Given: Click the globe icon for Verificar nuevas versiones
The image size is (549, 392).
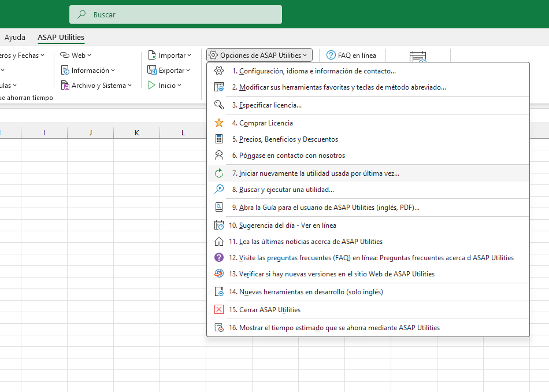Looking at the screenshot, I should (219, 273).
